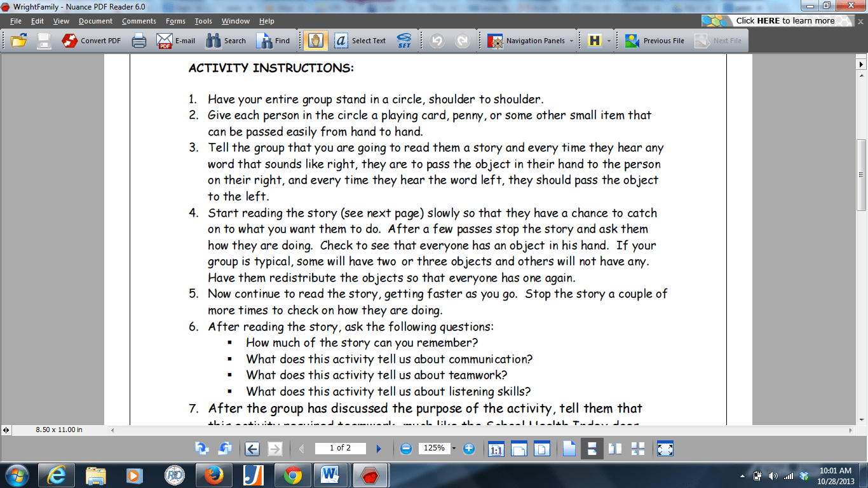Click the Open file folder icon
Viewport: 868px width, 488px height.
[x=19, y=41]
